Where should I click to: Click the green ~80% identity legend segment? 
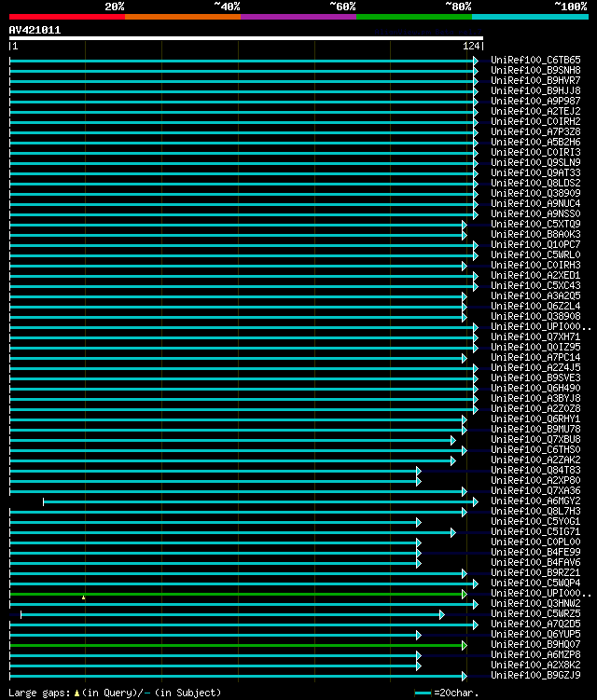click(414, 17)
